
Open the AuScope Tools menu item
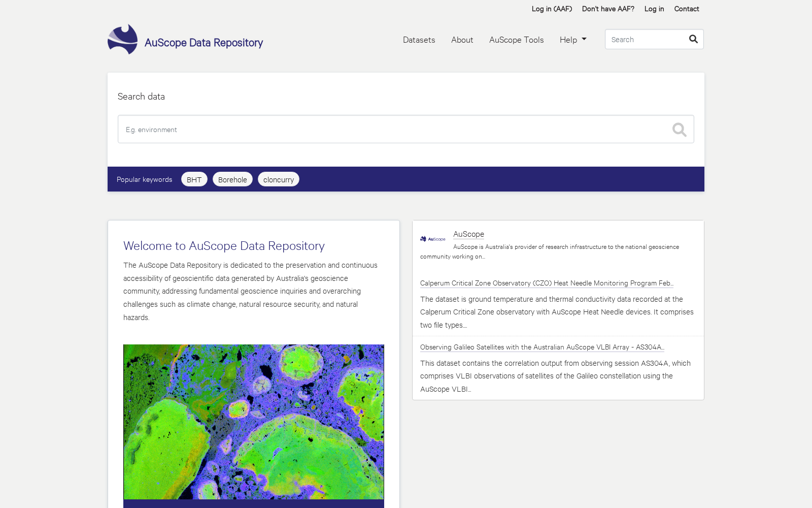pyautogui.click(x=516, y=40)
